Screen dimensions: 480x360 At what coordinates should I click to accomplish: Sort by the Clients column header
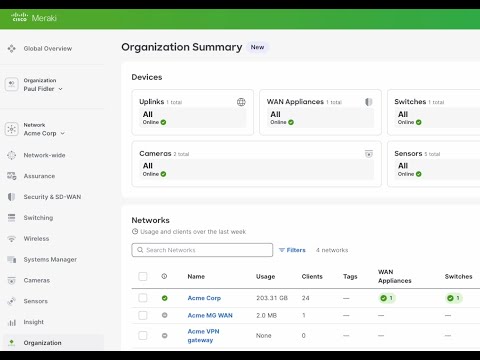(312, 276)
